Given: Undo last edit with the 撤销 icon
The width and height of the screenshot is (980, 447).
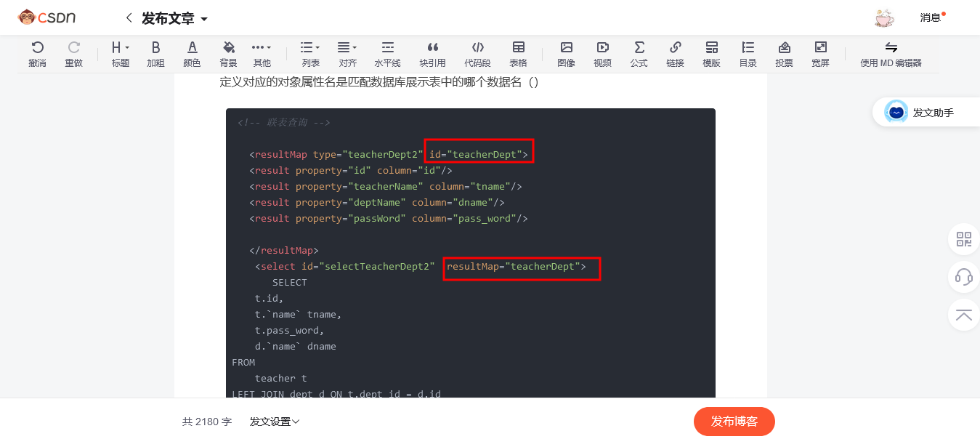Looking at the screenshot, I should (x=37, y=54).
